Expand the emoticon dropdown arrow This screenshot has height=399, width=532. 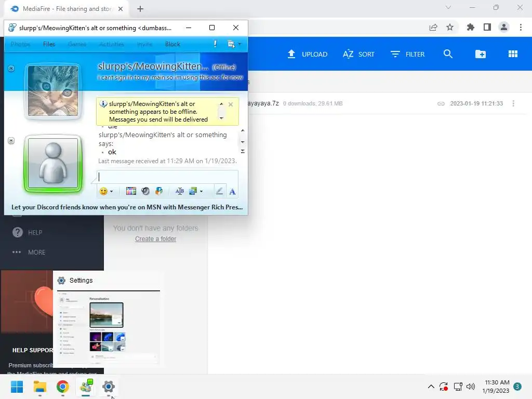(x=111, y=192)
